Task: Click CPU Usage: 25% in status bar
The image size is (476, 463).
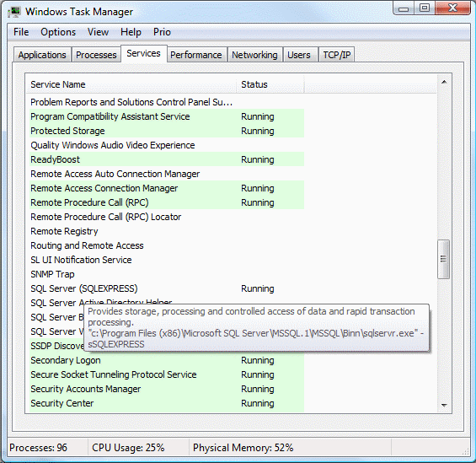Action: pos(128,448)
